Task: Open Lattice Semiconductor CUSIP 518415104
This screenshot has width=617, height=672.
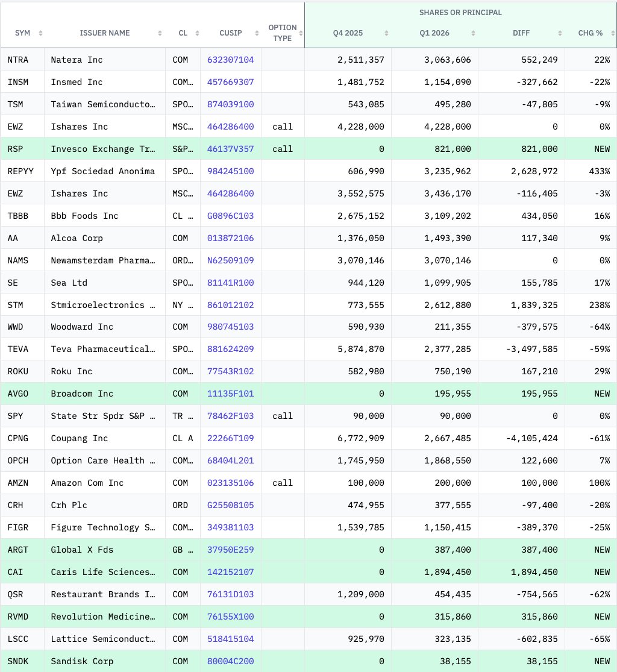Action: pos(231,639)
